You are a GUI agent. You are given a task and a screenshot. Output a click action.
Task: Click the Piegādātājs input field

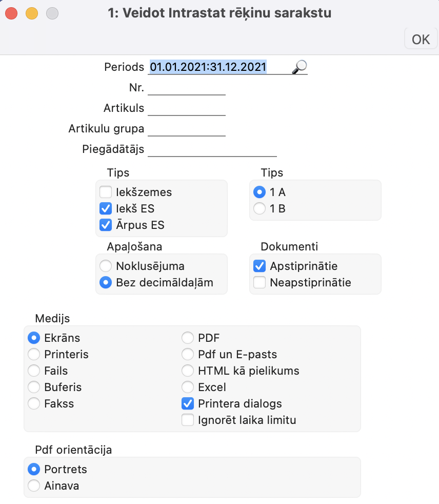coord(212,149)
